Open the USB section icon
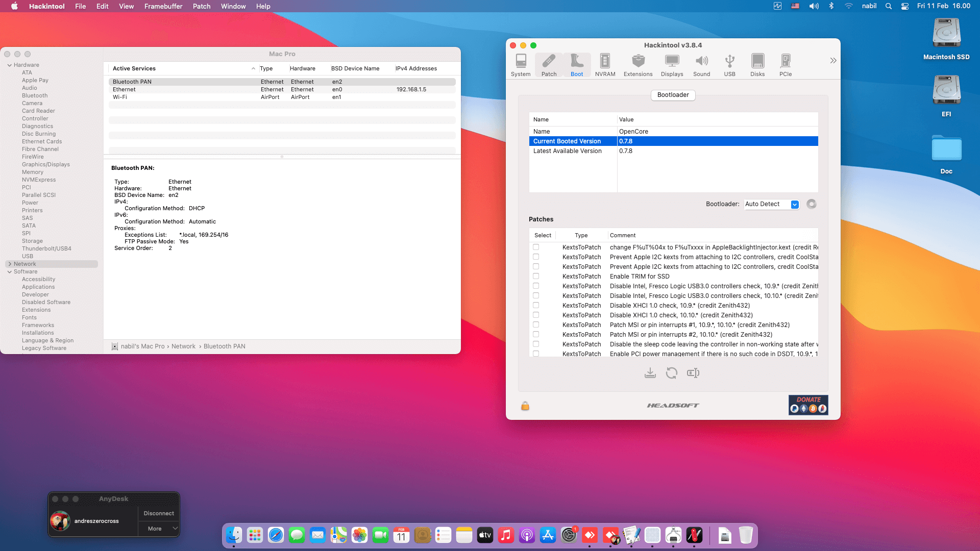This screenshot has height=551, width=980. click(x=729, y=65)
